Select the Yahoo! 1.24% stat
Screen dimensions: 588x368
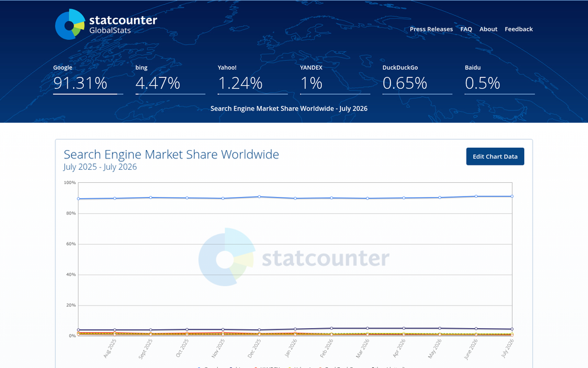click(x=253, y=79)
